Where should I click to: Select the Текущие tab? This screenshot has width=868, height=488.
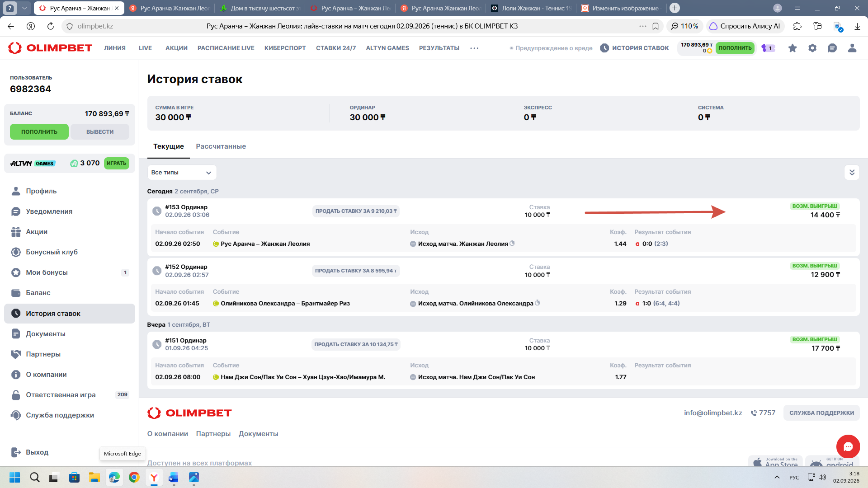point(169,146)
